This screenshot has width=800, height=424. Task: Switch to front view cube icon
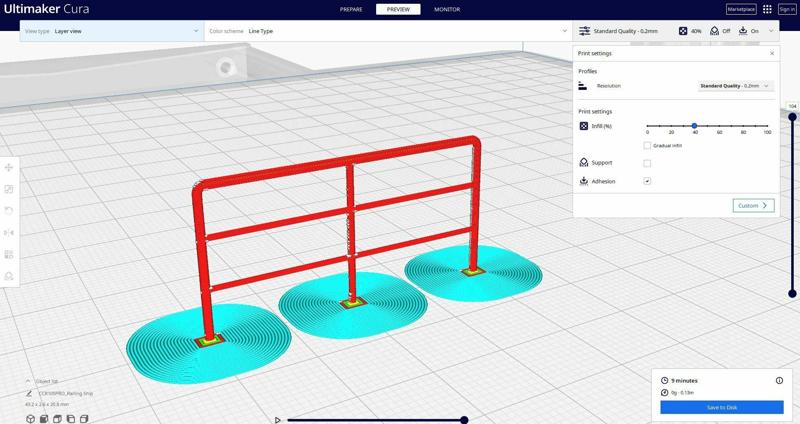coord(44,419)
